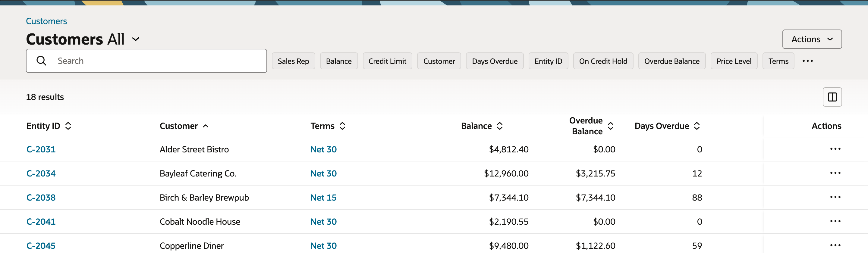Viewport: 868px width, 253px height.
Task: Open the column layout icon button
Action: click(x=832, y=97)
